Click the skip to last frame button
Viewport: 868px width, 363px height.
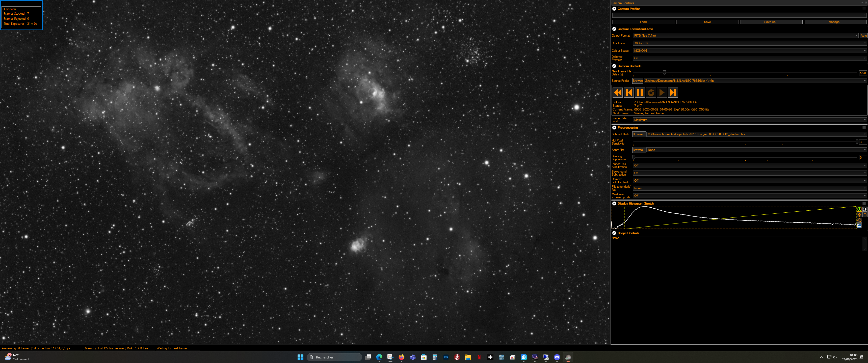(673, 93)
